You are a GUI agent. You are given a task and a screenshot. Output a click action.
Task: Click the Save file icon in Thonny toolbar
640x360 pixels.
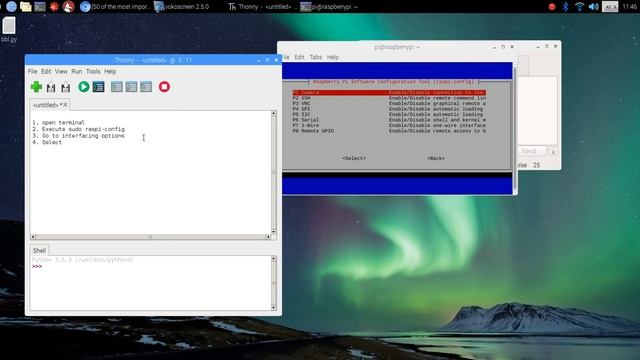(x=65, y=87)
